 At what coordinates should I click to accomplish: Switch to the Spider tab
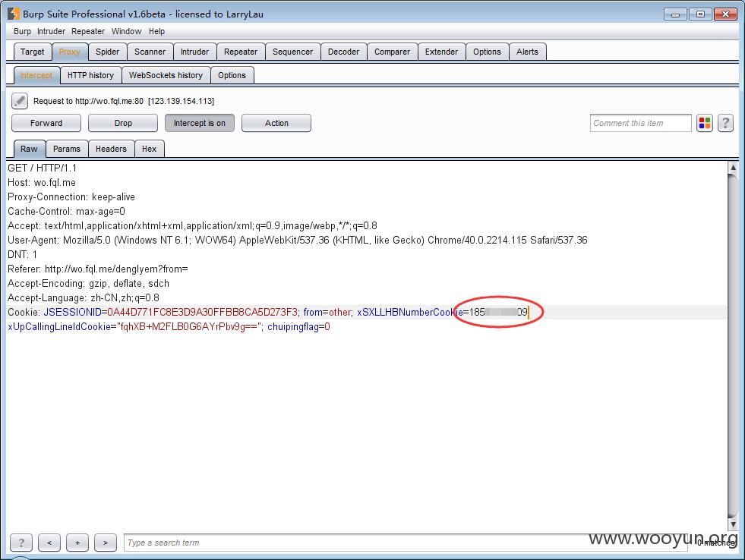click(107, 52)
